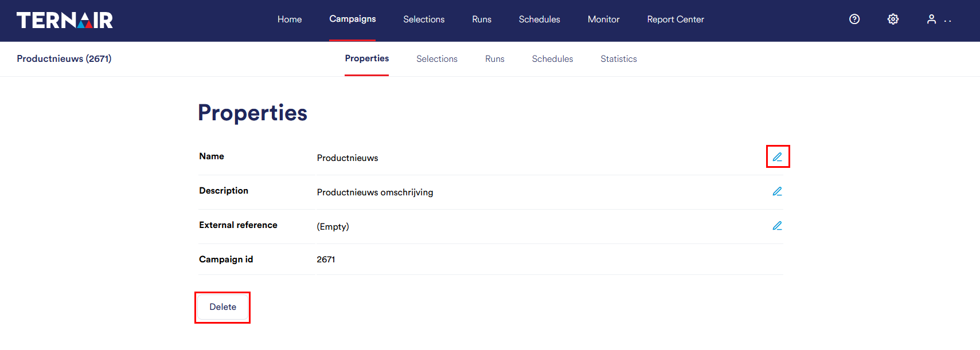This screenshot has width=980, height=350.
Task: Open Report Center in top navigation
Action: (676, 19)
